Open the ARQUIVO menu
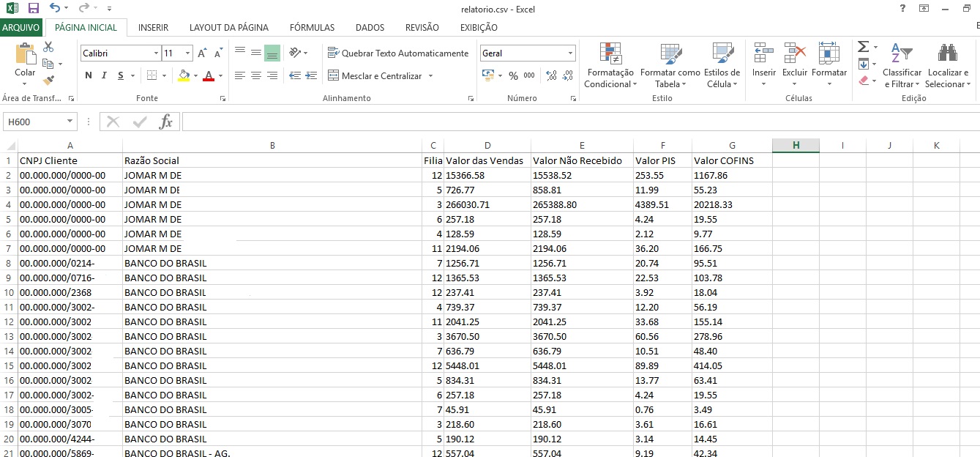The height and width of the screenshot is (457, 980). [23, 27]
